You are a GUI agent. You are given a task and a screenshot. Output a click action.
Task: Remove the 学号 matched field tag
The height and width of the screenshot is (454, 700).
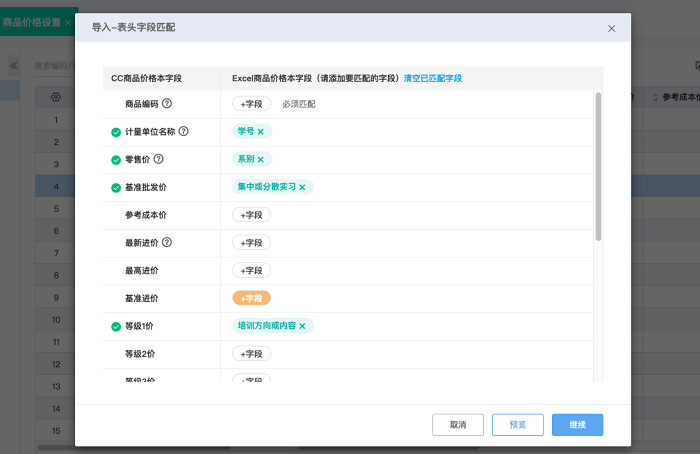(261, 132)
